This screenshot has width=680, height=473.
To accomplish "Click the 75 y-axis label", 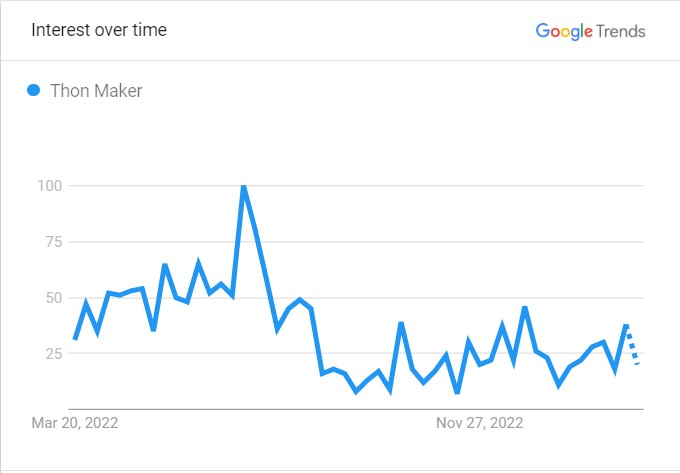I will 54,241.
